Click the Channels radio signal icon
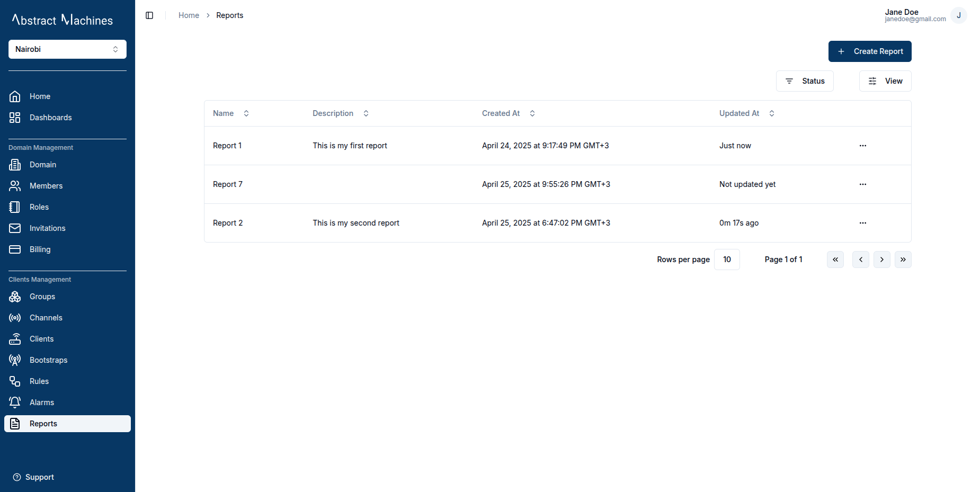This screenshot has height=492, width=980. pyautogui.click(x=15, y=318)
